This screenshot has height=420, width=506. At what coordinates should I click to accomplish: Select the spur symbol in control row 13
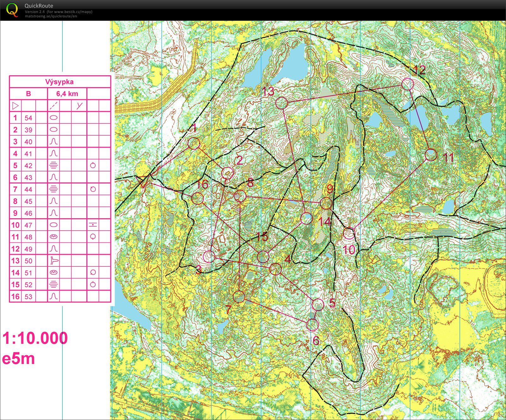tap(54, 260)
